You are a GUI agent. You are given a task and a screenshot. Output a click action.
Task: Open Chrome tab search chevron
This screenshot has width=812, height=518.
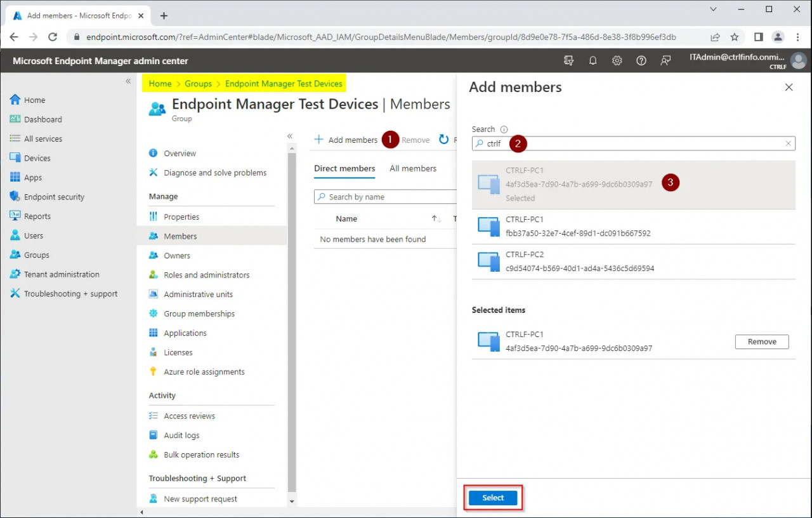point(714,10)
